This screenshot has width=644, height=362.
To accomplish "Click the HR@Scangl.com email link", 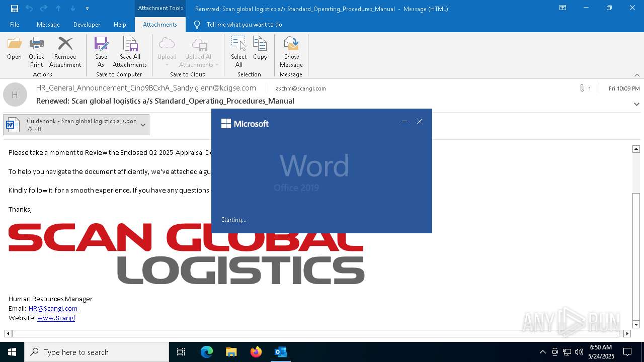I will (x=53, y=308).
